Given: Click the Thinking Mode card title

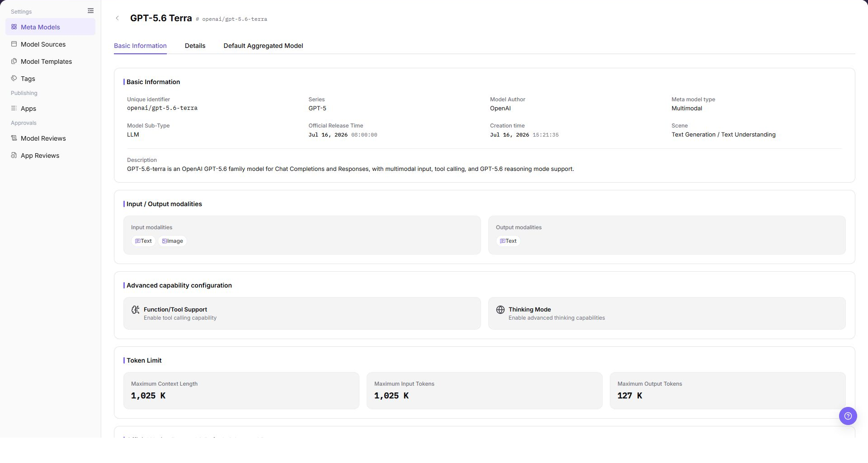Looking at the screenshot, I should pyautogui.click(x=530, y=309).
